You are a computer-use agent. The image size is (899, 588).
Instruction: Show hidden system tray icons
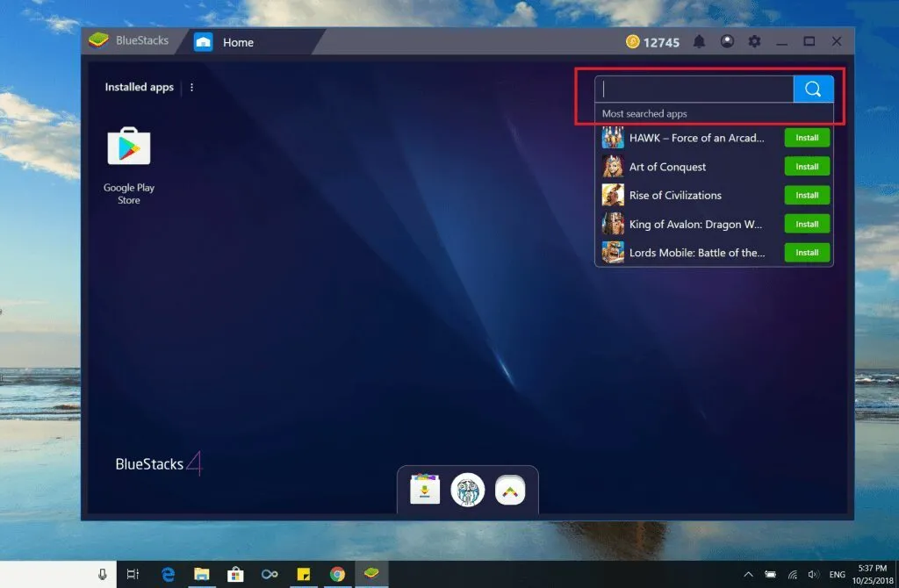click(x=748, y=574)
